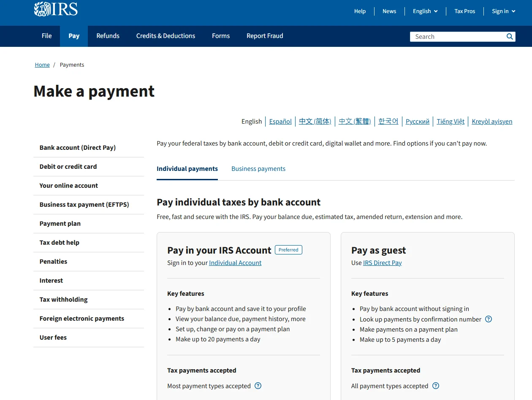Open Debit or credit card sidebar item

pyautogui.click(x=89, y=167)
